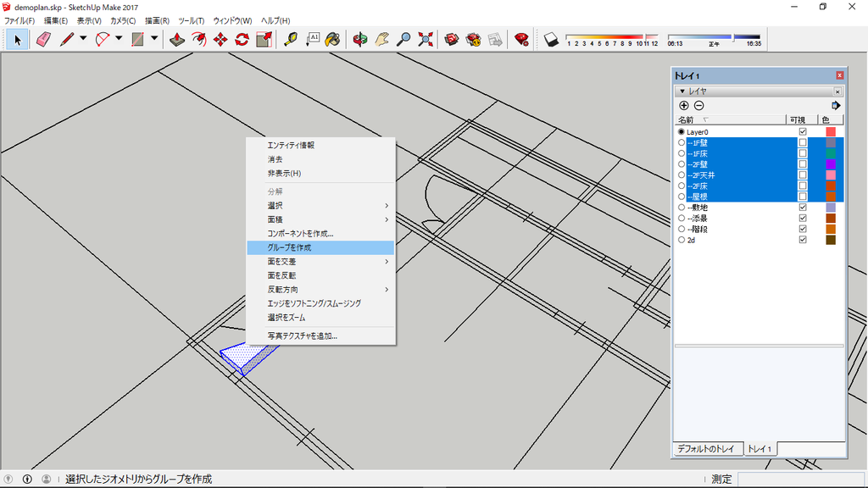Enable visibility of --屋根 layer
Viewport: 868px width, 488px height.
pos(803,197)
